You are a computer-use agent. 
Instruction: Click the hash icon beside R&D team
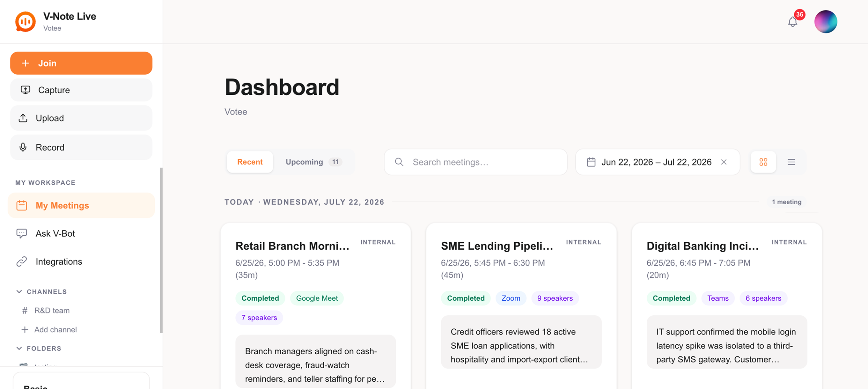click(25, 311)
